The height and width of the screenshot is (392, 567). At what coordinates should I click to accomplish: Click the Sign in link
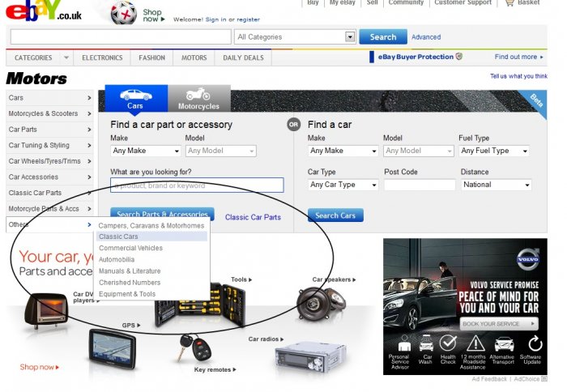216,19
